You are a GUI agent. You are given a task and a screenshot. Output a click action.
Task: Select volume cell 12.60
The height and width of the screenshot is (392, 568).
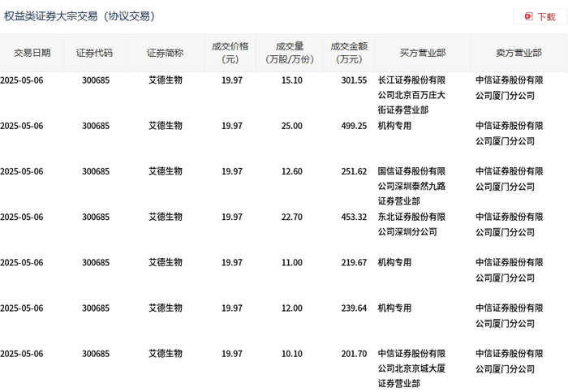pyautogui.click(x=292, y=171)
